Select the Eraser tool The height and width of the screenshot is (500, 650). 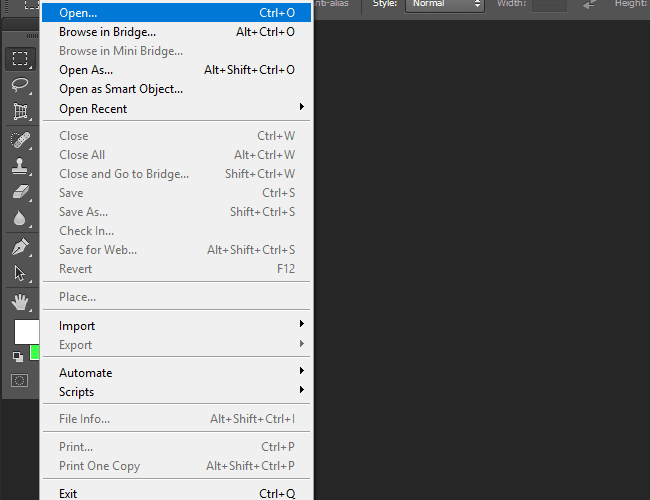click(20, 192)
